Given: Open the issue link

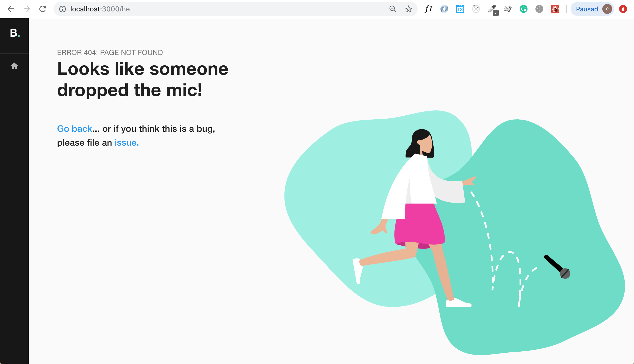Looking at the screenshot, I should (127, 142).
